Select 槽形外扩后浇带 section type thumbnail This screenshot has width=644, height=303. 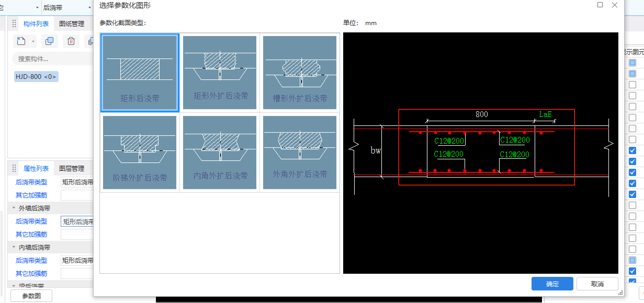tap(300, 73)
